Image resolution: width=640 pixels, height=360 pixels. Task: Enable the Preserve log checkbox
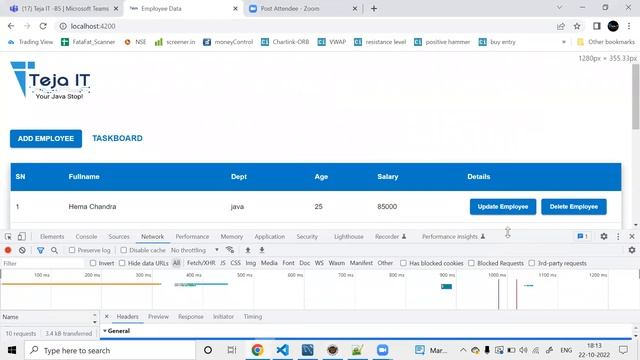point(72,250)
